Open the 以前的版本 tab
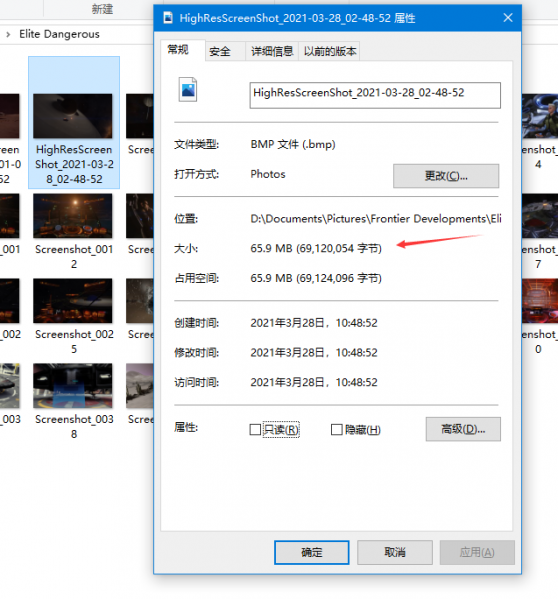This screenshot has width=558, height=599. pos(329,51)
